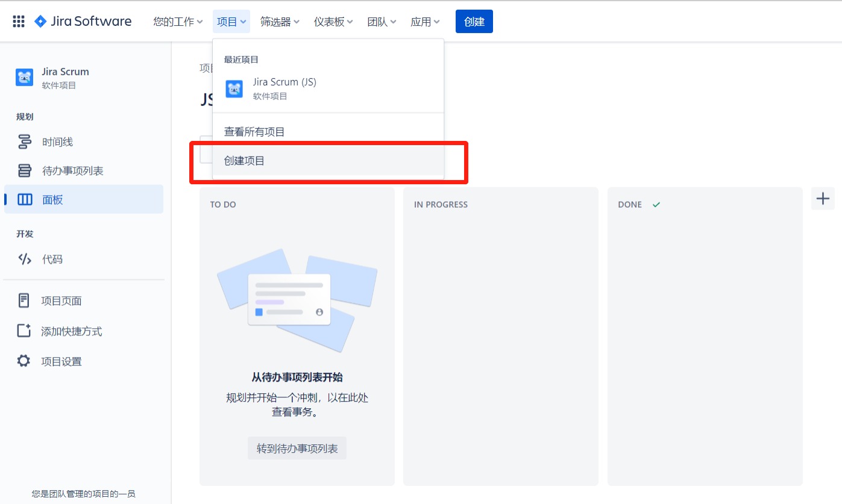Viewport: 842px width, 504px height.
Task: Open the 待办事项列表 backlog icon
Action: coord(24,170)
